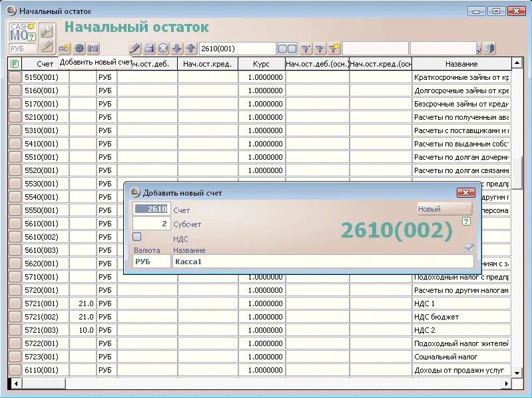Click the Название column header
532x398 pixels.
461,63
